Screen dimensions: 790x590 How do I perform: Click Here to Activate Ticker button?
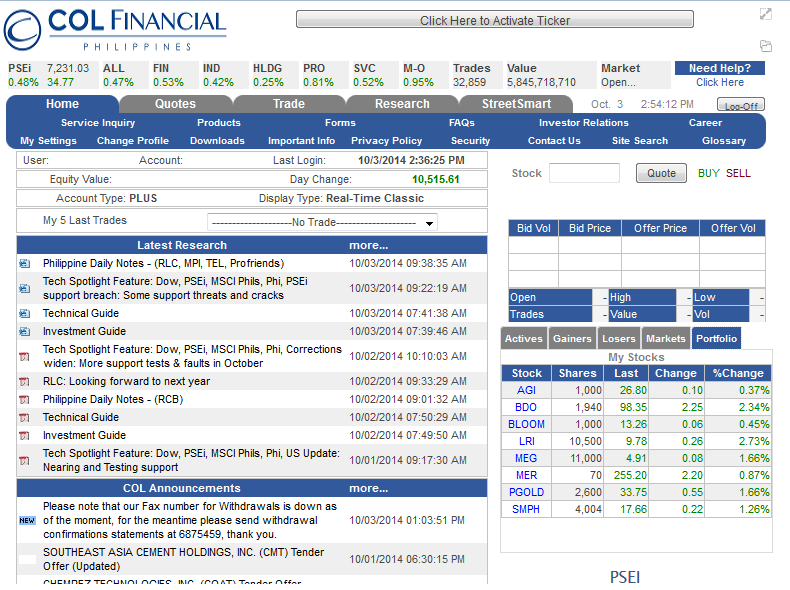(495, 20)
